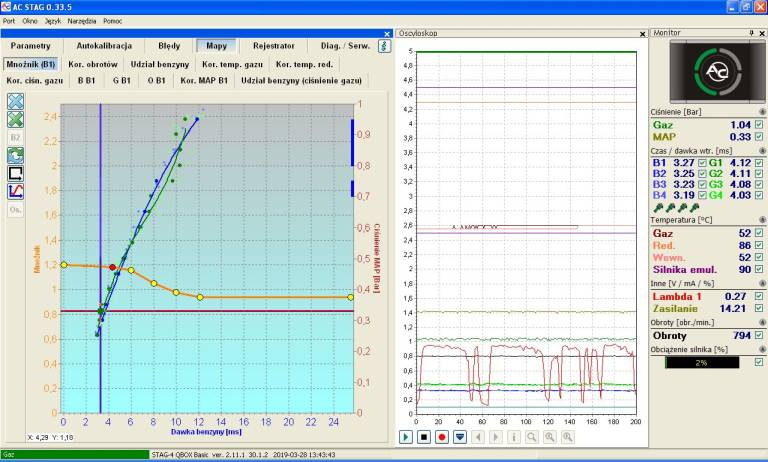Click the grayed 'Os.' button
Viewport: 768px width, 462px height.
[16, 210]
